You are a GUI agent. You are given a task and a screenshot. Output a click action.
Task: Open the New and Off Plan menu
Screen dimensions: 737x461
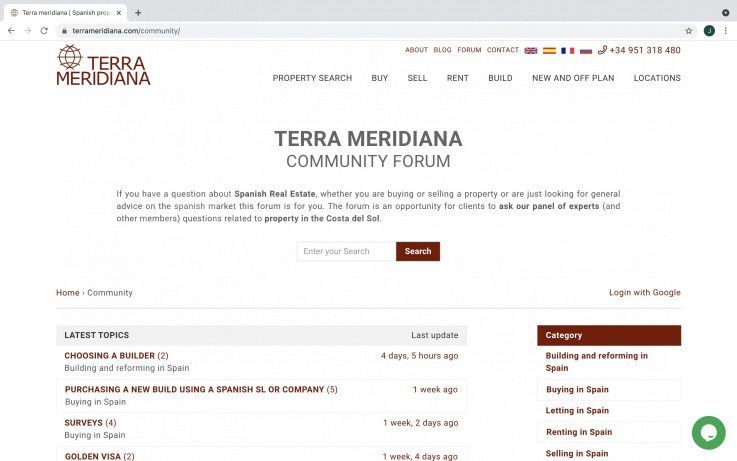coord(573,78)
